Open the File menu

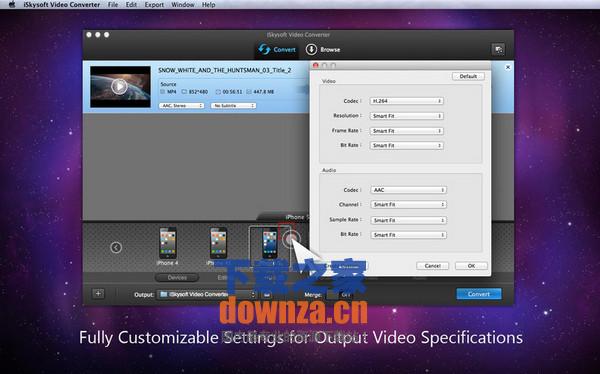click(x=113, y=5)
